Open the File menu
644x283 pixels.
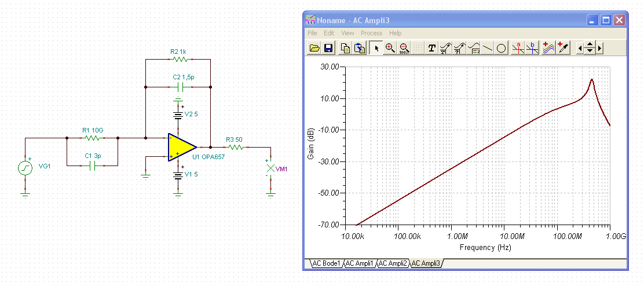tap(312, 33)
